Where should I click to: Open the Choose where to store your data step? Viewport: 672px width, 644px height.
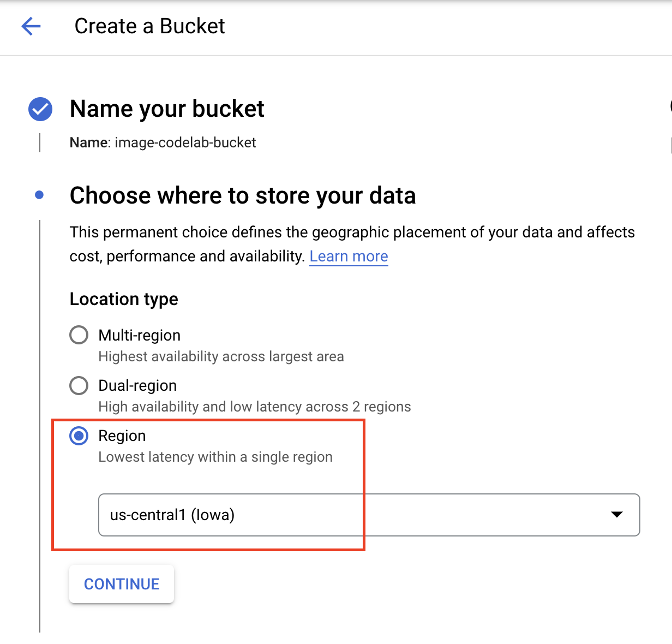pos(243,195)
